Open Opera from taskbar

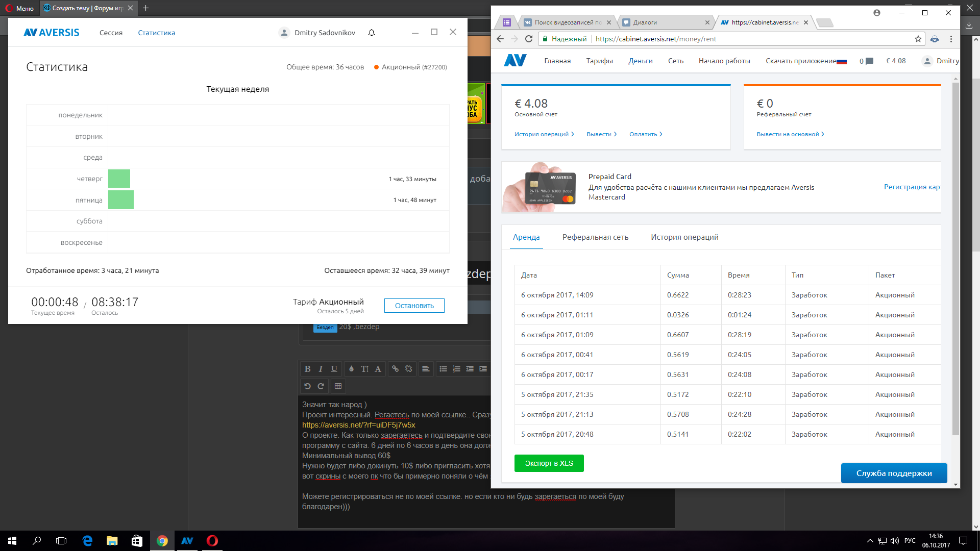tap(212, 541)
